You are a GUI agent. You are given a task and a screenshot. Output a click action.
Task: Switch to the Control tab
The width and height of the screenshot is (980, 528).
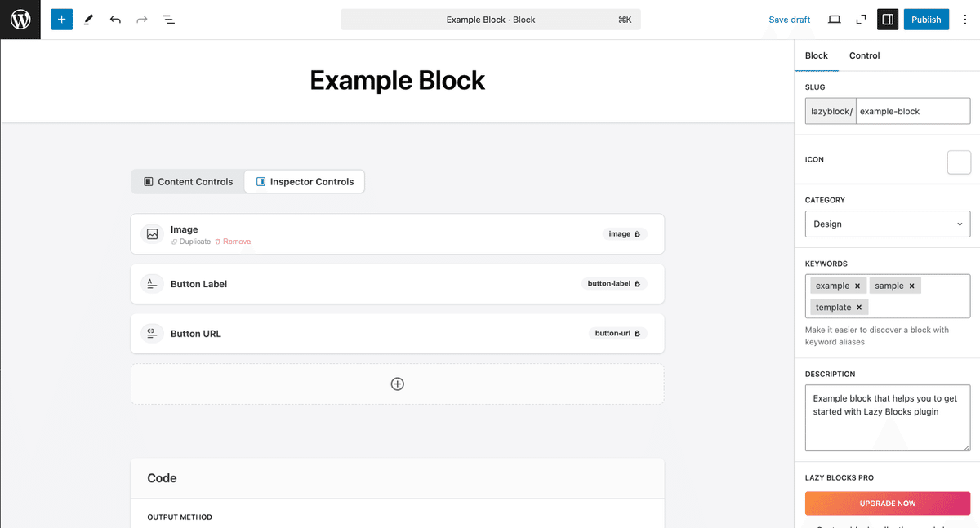pyautogui.click(x=864, y=55)
